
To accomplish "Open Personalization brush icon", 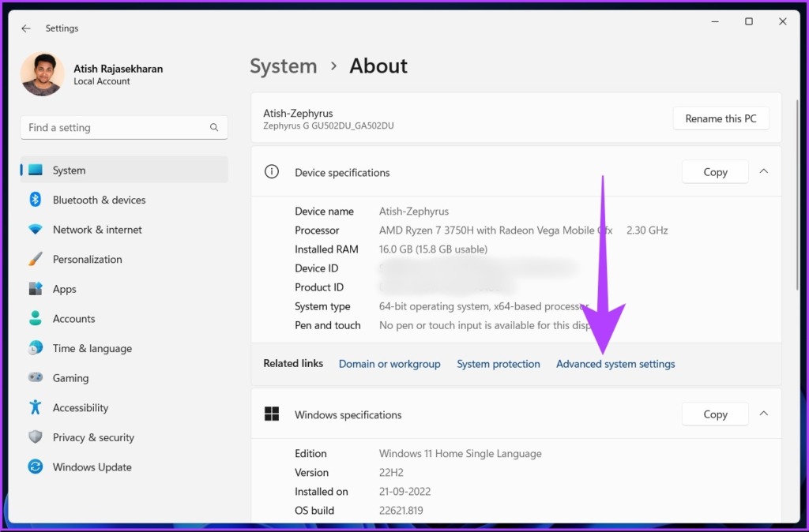I will tap(35, 259).
